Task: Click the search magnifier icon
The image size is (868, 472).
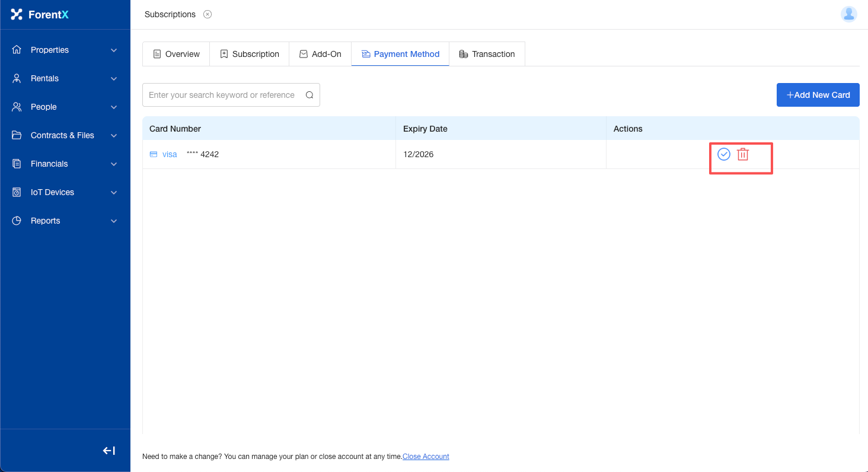Action: (309, 95)
